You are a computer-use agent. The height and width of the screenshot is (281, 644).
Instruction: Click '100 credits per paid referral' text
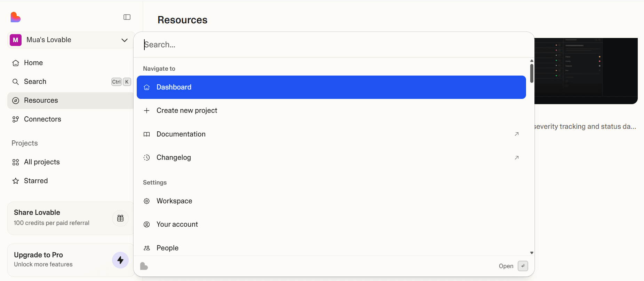pyautogui.click(x=51, y=223)
